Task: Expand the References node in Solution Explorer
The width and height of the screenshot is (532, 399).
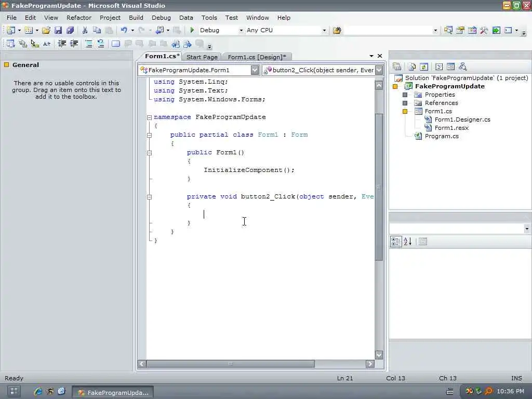Action: 405,103
